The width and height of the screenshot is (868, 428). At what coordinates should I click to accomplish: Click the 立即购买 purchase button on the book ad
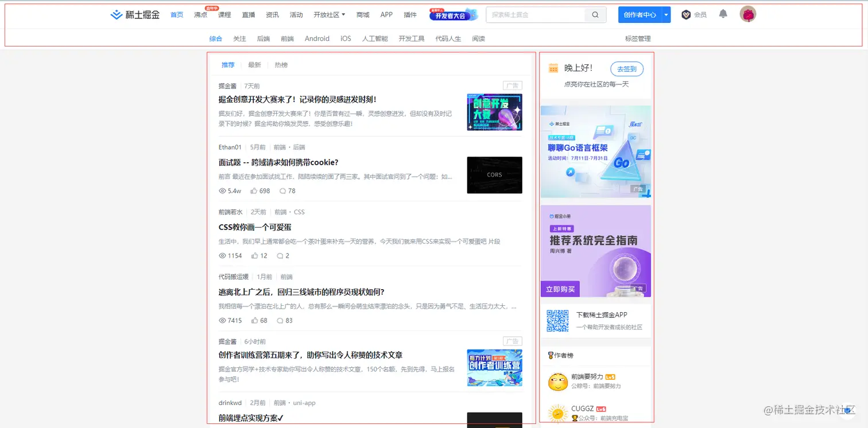560,289
